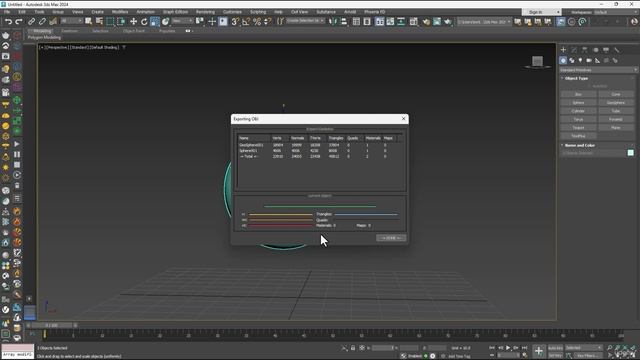Screen dimensions: 640x360
Task: Click the Plane primitive button
Action: [616, 128]
